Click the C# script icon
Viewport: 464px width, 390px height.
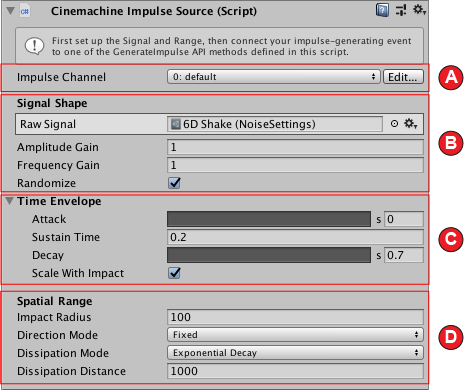(x=24, y=11)
